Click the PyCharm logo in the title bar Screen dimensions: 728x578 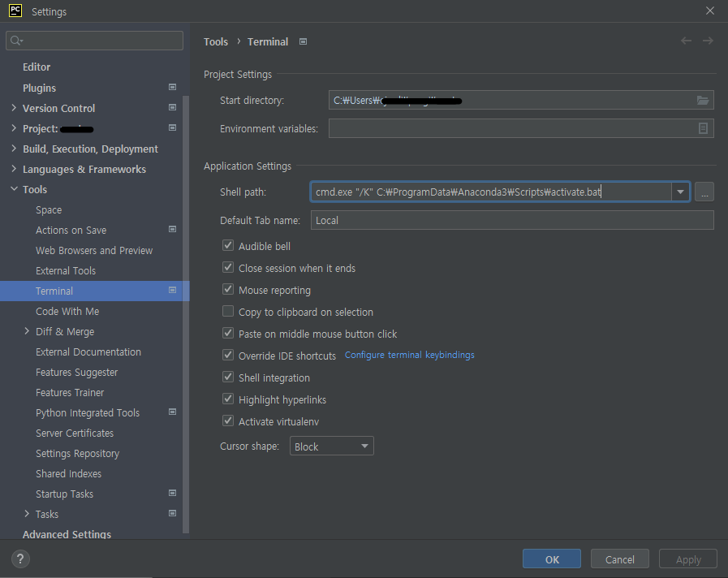tap(15, 11)
